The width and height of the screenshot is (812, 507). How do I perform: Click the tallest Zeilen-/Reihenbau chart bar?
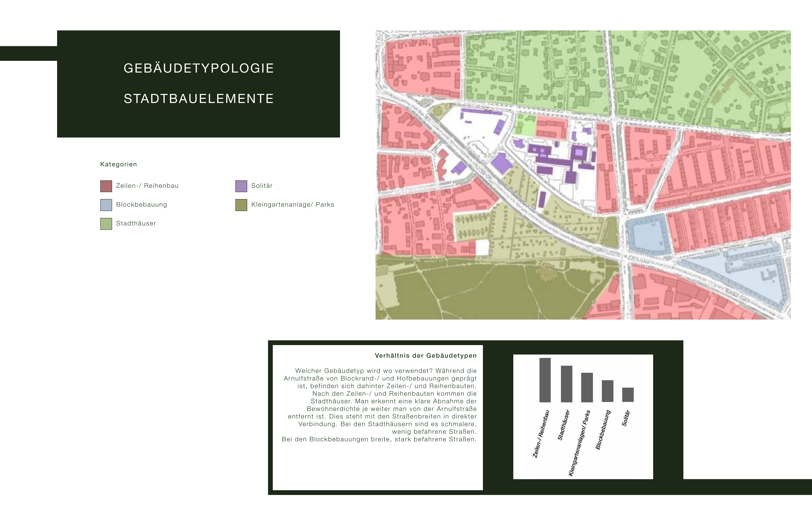pyautogui.click(x=545, y=380)
